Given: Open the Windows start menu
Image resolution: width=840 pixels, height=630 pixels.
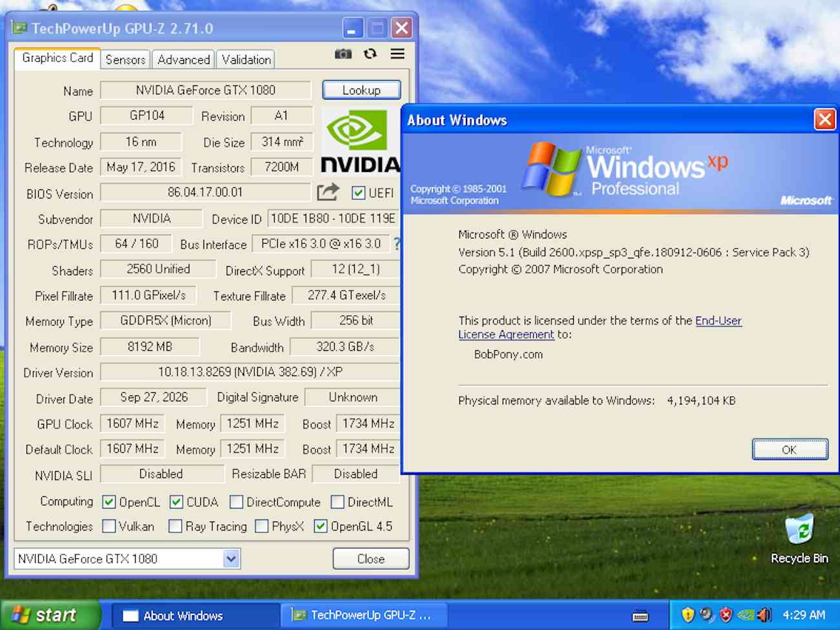Looking at the screenshot, I should [x=50, y=614].
